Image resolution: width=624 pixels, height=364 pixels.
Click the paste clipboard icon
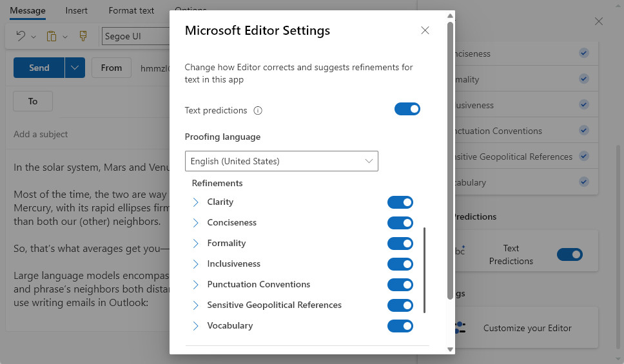[52, 36]
